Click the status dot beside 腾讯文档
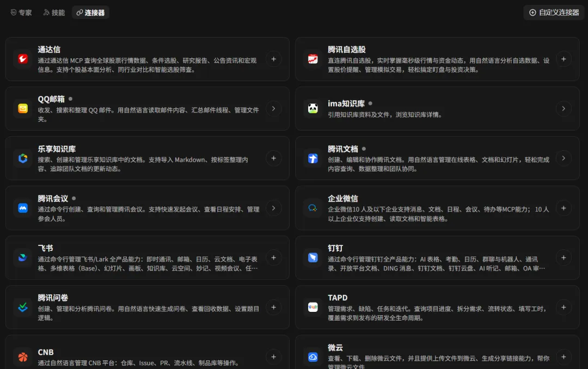588x369 pixels. click(364, 149)
